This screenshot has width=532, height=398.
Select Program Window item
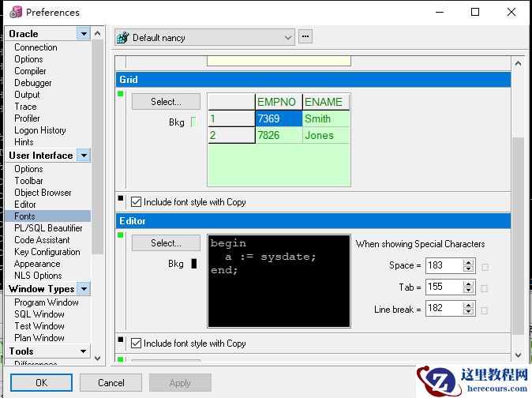coord(46,302)
